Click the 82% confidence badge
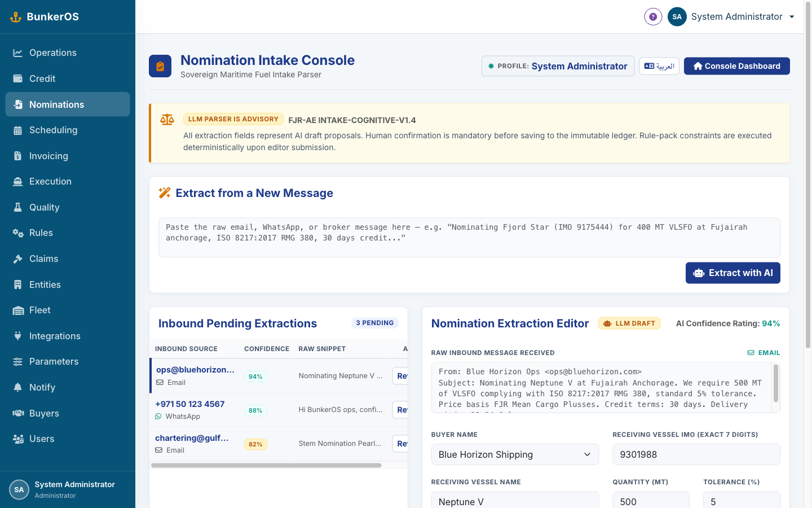 [255, 444]
